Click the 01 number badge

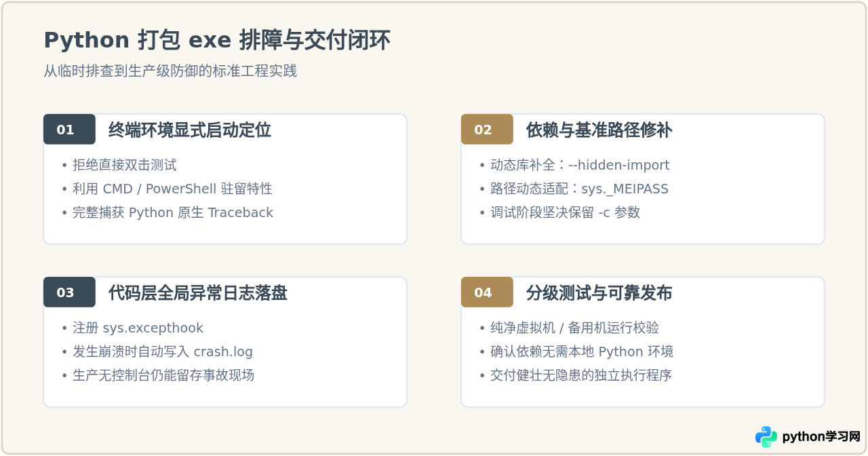[69, 130]
